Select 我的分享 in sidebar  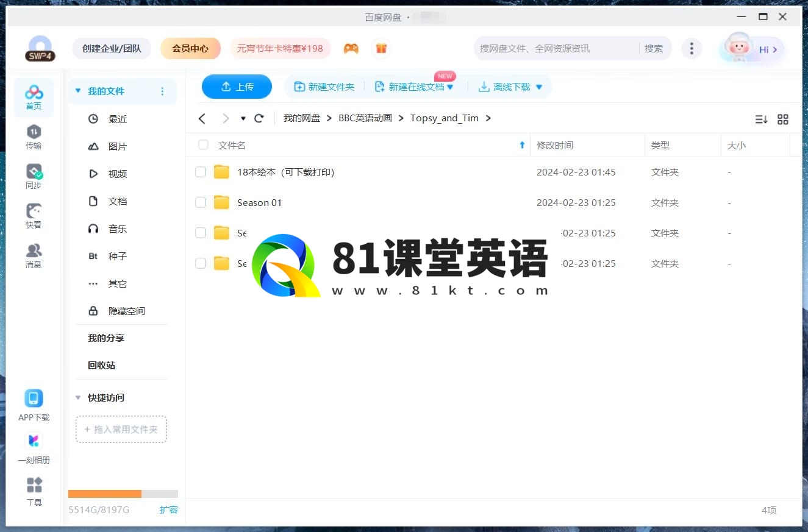tap(106, 338)
